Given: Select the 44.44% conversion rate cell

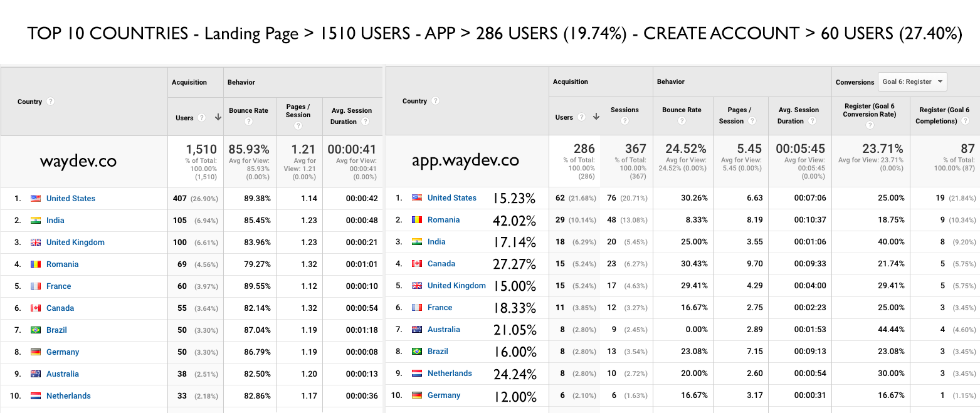Looking at the screenshot, I should (891, 330).
